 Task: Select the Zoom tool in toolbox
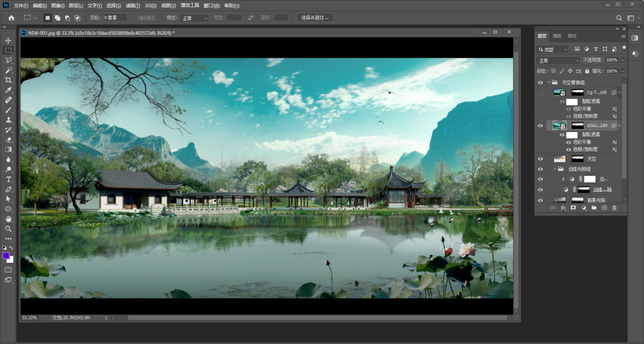tap(8, 229)
